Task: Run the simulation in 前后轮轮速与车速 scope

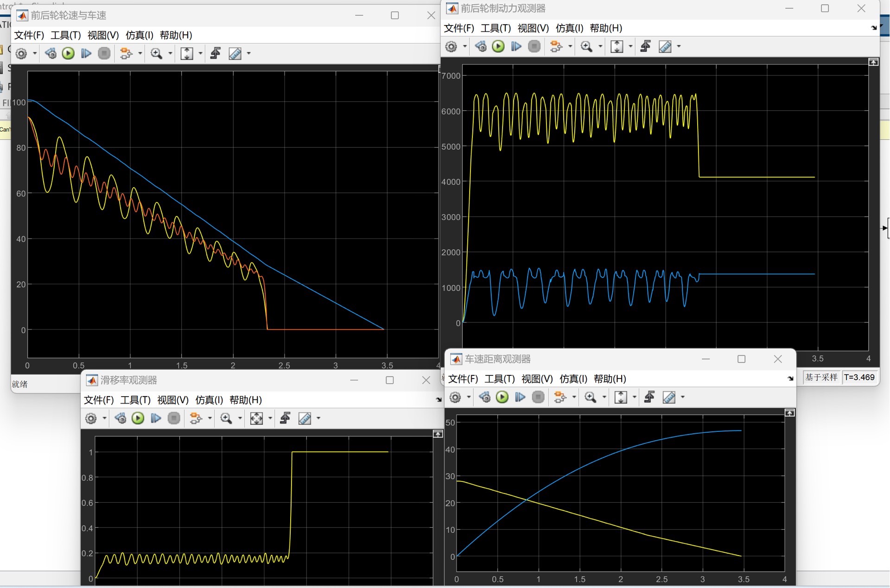Action: 68,53
